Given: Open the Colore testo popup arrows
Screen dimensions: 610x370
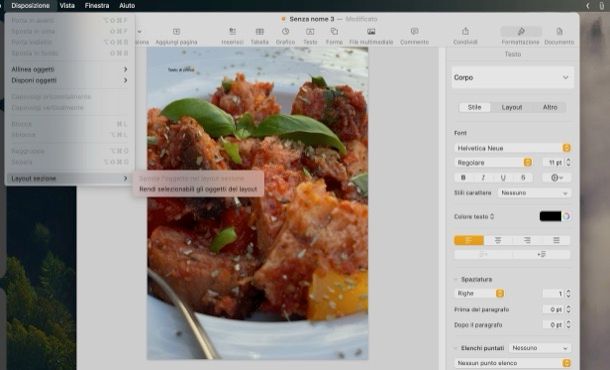Looking at the screenshot, I should pyautogui.click(x=492, y=216).
